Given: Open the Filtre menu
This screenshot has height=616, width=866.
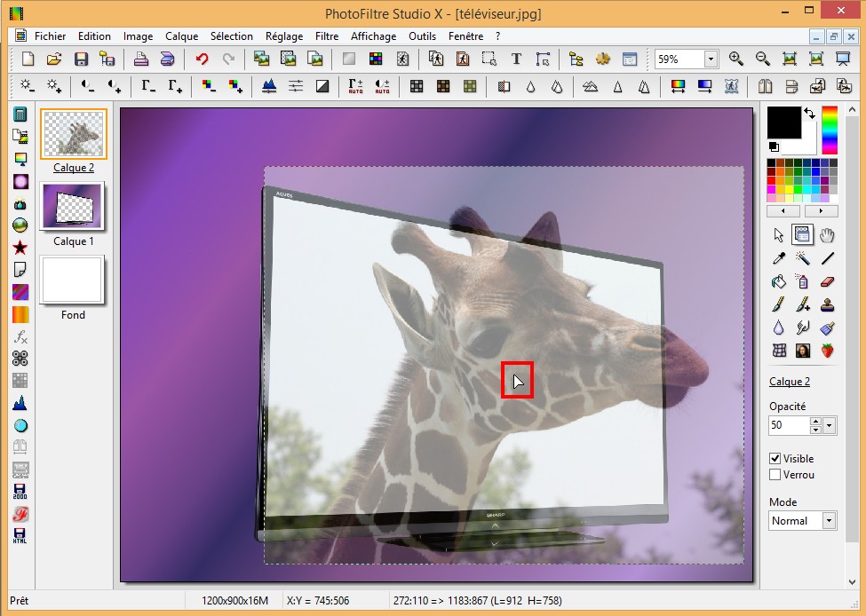Looking at the screenshot, I should pyautogui.click(x=327, y=36).
